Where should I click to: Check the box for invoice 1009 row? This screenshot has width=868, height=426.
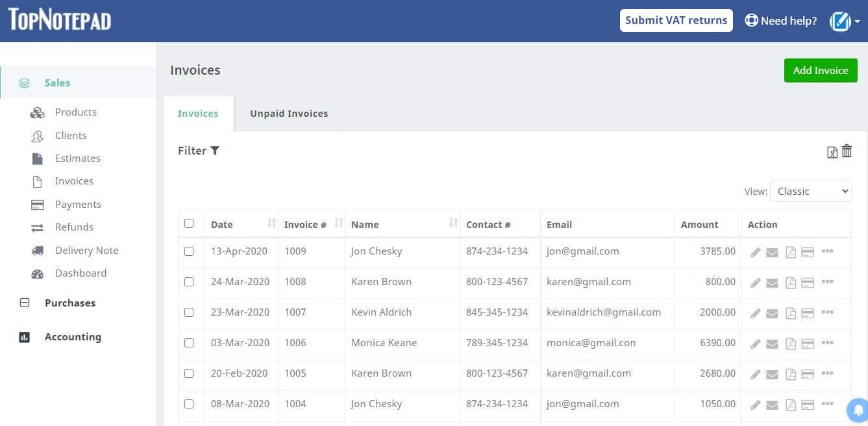coord(189,251)
